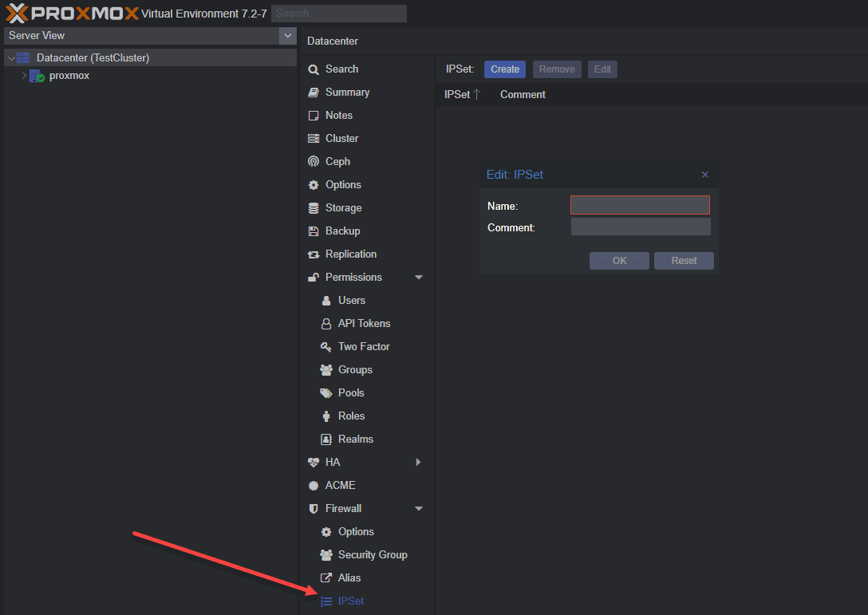The image size is (868, 615).
Task: Collapse the Permissions submenu arrow
Action: tap(419, 278)
